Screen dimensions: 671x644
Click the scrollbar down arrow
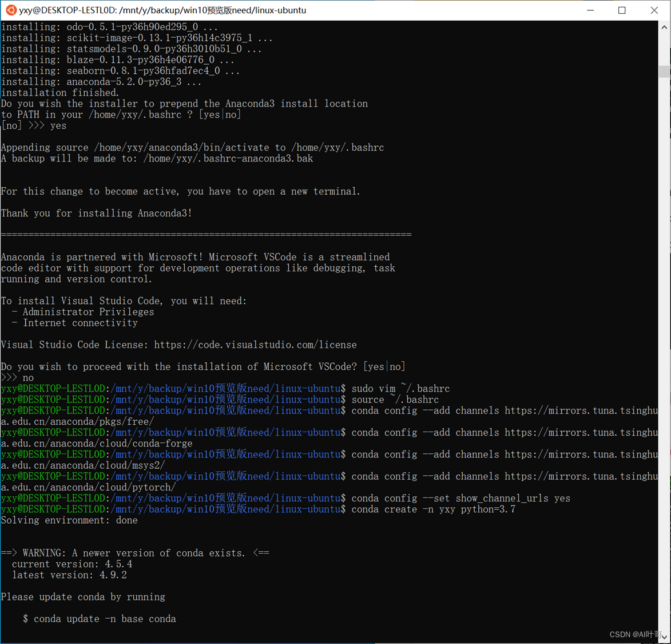(x=664, y=637)
